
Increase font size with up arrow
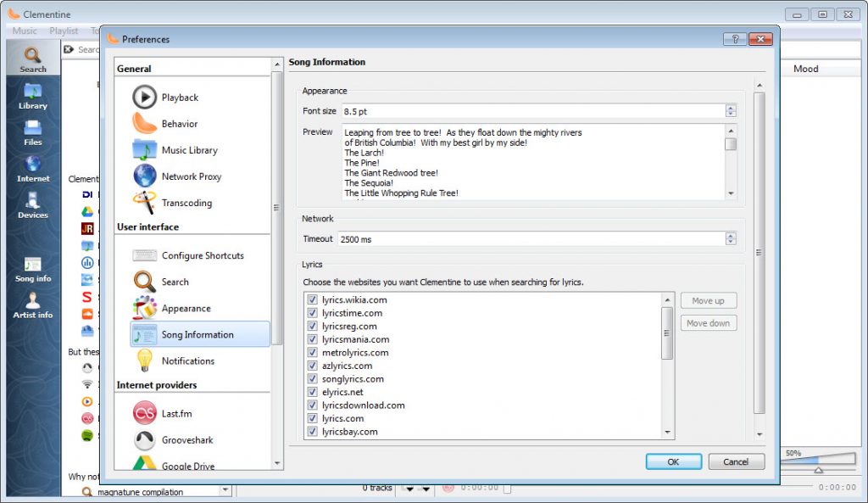click(x=731, y=108)
